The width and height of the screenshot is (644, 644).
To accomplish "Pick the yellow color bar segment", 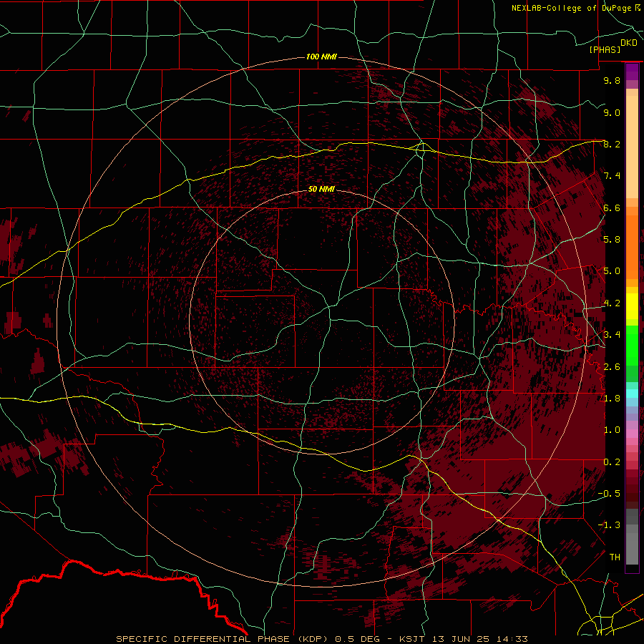I will 632,306.
